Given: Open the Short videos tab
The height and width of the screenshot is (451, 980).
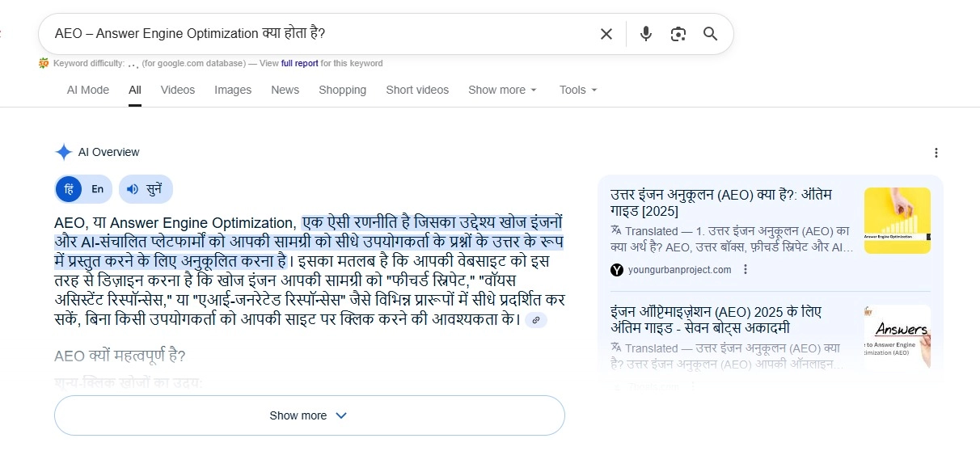Looking at the screenshot, I should click(x=417, y=90).
